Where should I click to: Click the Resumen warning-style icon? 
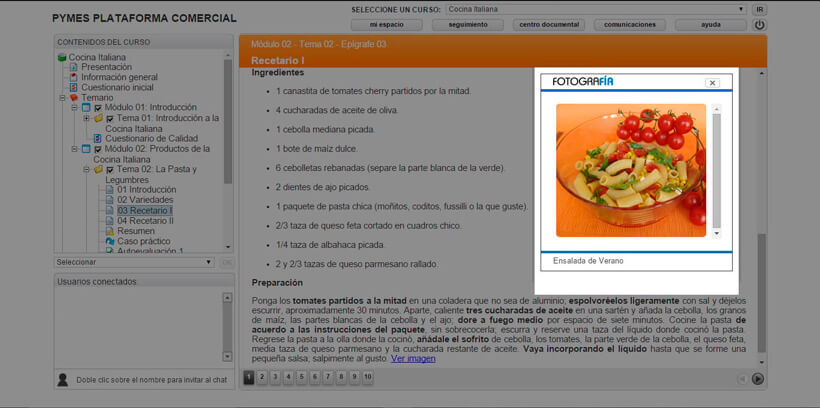pyautogui.click(x=110, y=231)
